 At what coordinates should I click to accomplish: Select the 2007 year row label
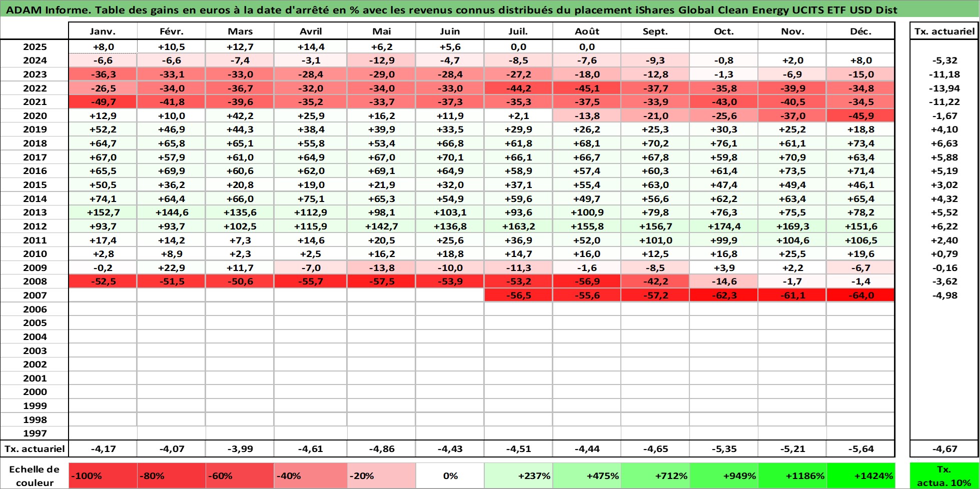(x=35, y=295)
